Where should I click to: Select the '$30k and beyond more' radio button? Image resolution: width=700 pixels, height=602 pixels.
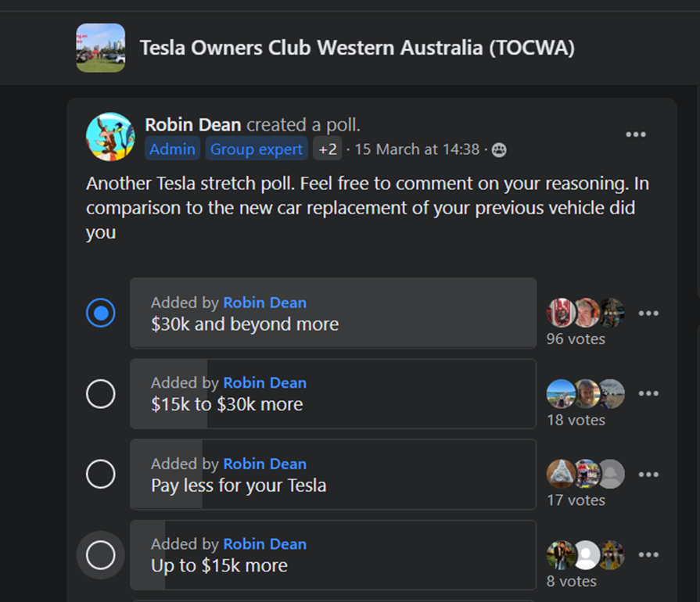pos(100,313)
